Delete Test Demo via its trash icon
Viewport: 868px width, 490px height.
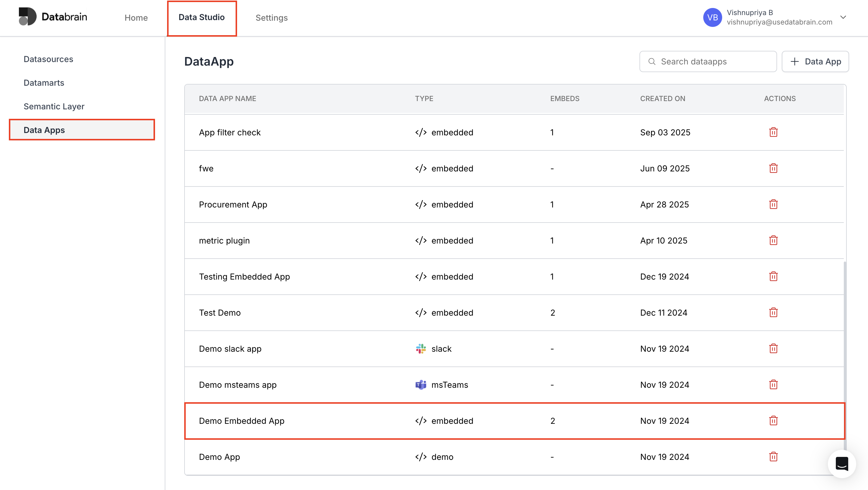pyautogui.click(x=773, y=312)
